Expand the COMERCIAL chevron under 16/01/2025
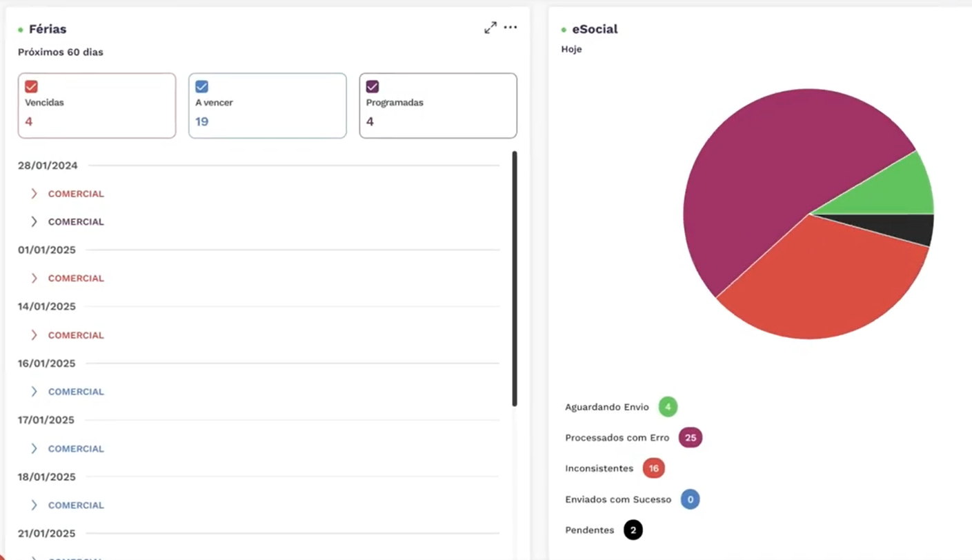The width and height of the screenshot is (972, 560). coord(34,392)
